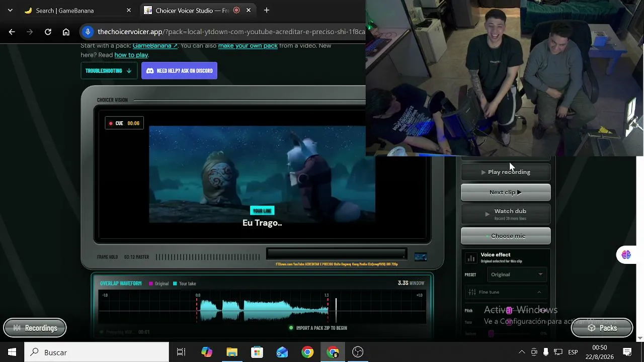Reload the current page

[48, 32]
